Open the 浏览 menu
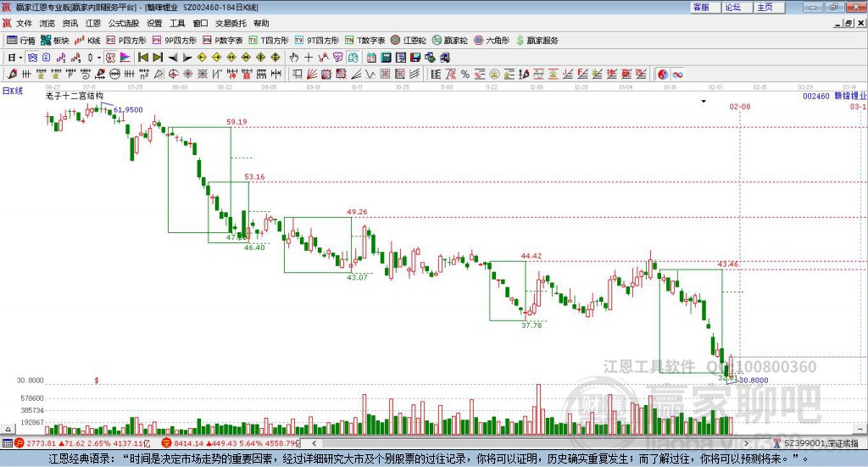This screenshot has height=467, width=868. pos(47,23)
